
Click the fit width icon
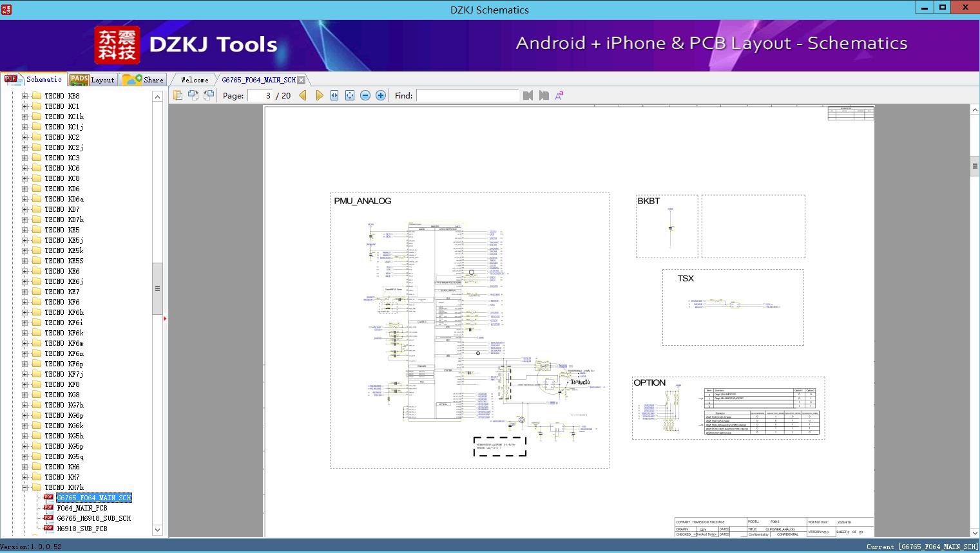(x=334, y=95)
